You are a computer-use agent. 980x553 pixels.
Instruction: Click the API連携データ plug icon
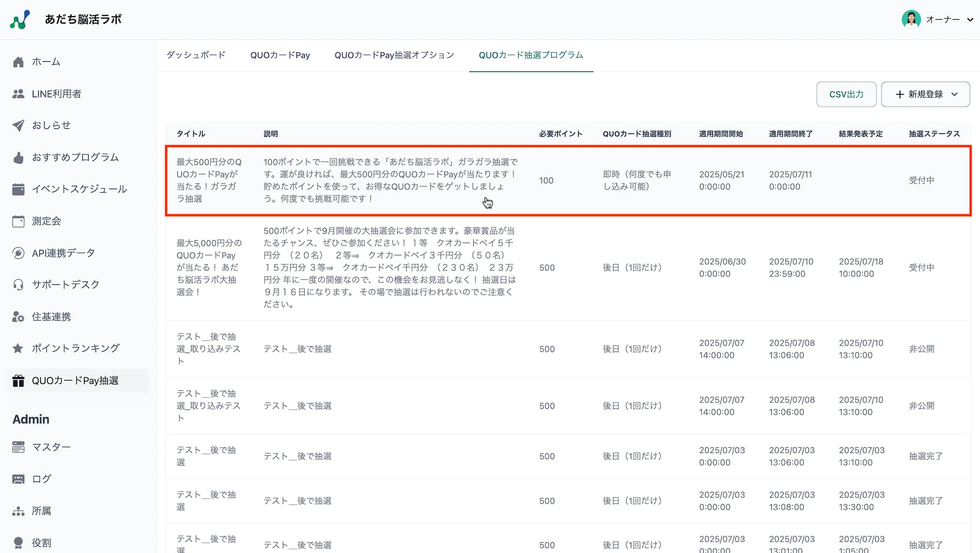[19, 253]
